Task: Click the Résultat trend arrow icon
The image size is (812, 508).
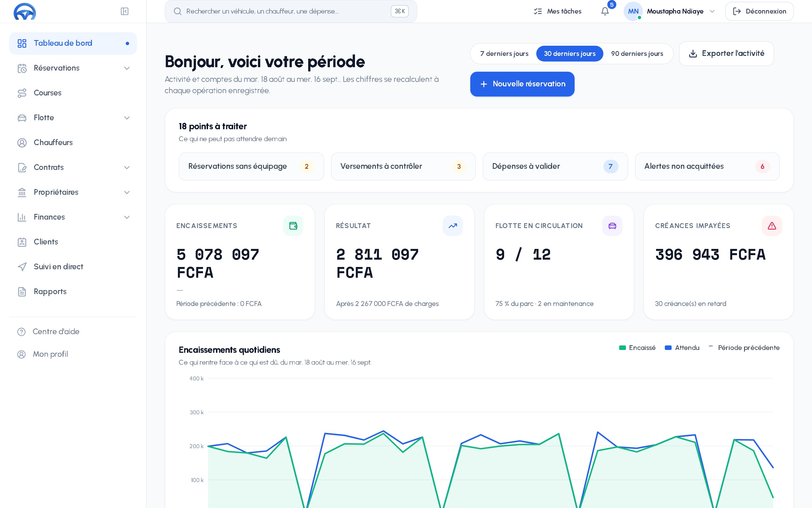Action: [x=453, y=226]
